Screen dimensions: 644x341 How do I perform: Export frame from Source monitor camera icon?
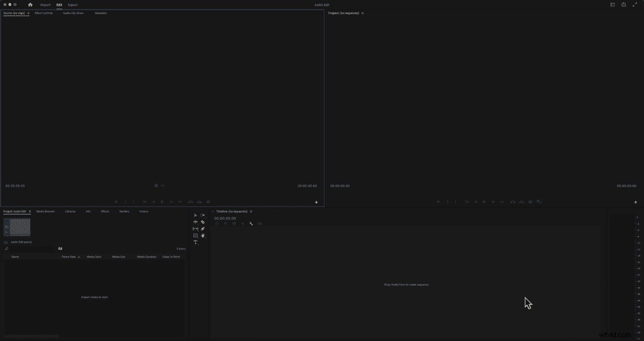click(208, 202)
